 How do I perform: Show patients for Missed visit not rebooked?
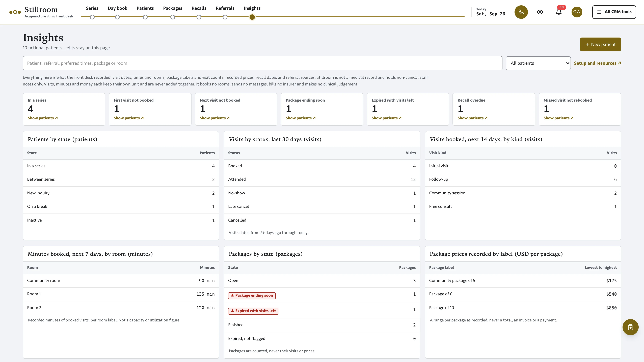558,118
